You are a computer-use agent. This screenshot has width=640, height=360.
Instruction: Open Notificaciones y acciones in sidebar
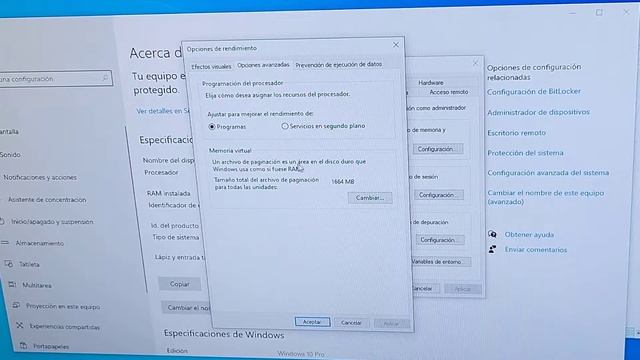coord(40,178)
